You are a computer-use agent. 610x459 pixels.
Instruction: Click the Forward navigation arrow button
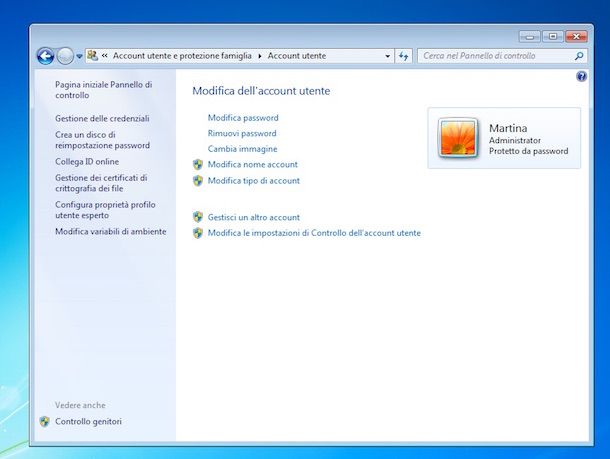click(65, 56)
